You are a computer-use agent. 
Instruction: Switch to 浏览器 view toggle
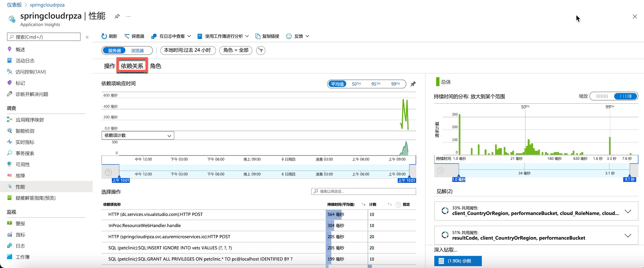(137, 51)
